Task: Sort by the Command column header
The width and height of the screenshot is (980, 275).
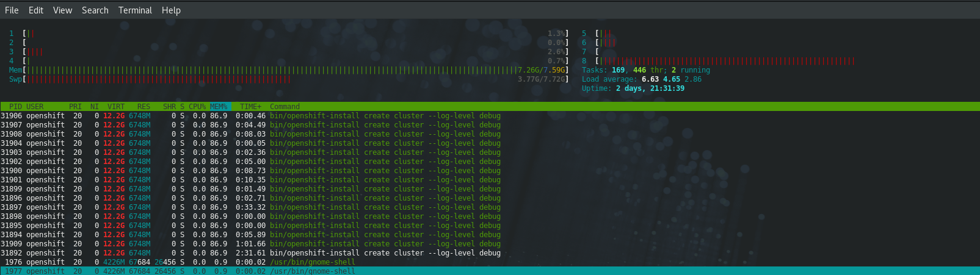Action: 285,107
